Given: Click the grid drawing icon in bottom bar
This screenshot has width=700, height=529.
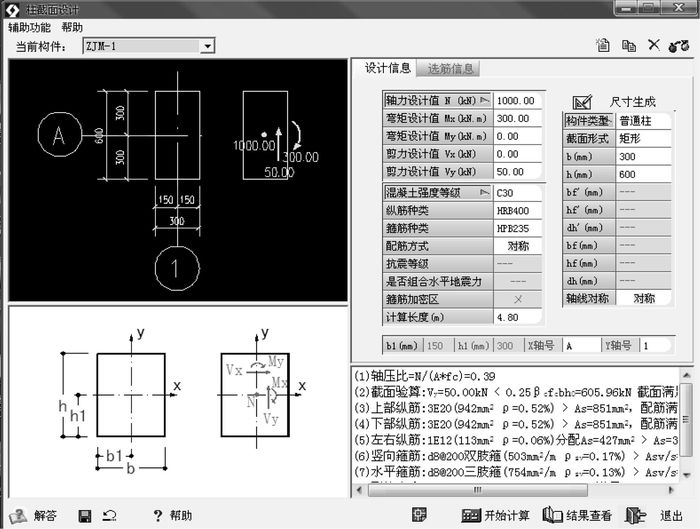Looking at the screenshot, I should [x=420, y=515].
